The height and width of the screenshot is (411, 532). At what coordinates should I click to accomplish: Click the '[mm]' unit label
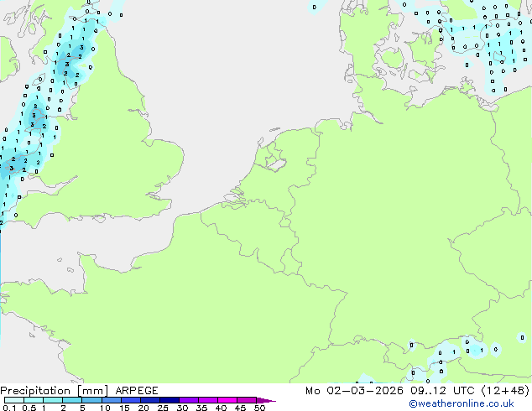pyautogui.click(x=92, y=391)
